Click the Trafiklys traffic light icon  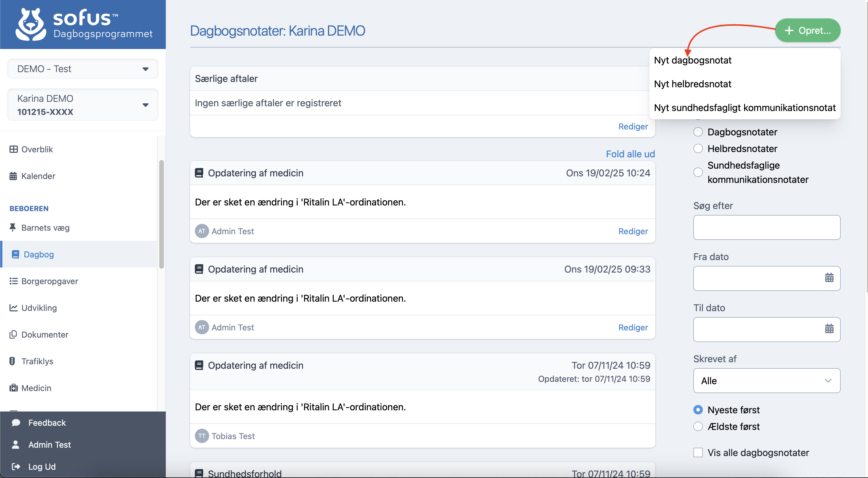[x=12, y=361]
